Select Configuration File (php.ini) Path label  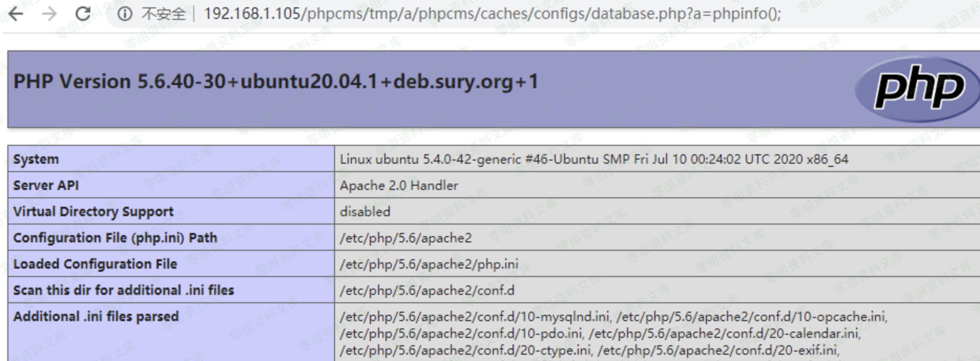tap(115, 238)
